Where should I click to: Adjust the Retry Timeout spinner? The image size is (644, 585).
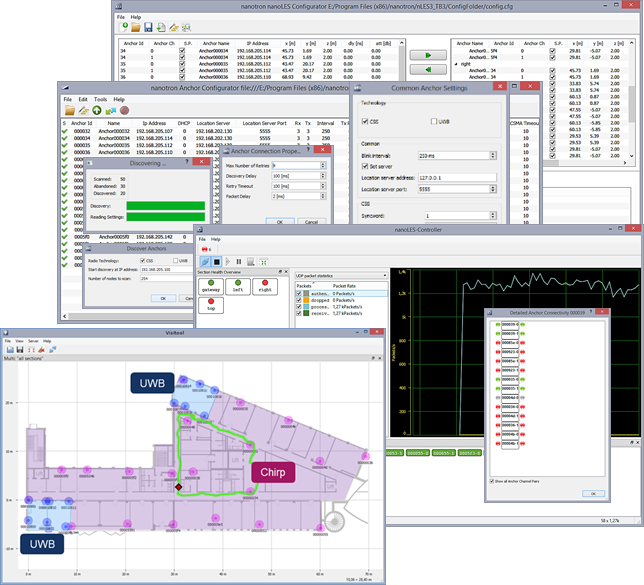pos(323,186)
